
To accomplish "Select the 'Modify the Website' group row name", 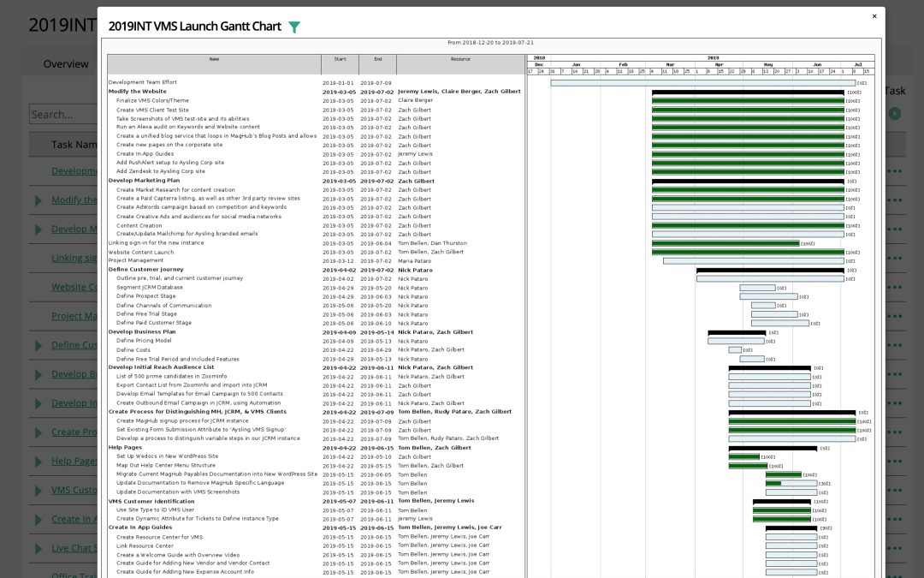I will click(x=137, y=92).
